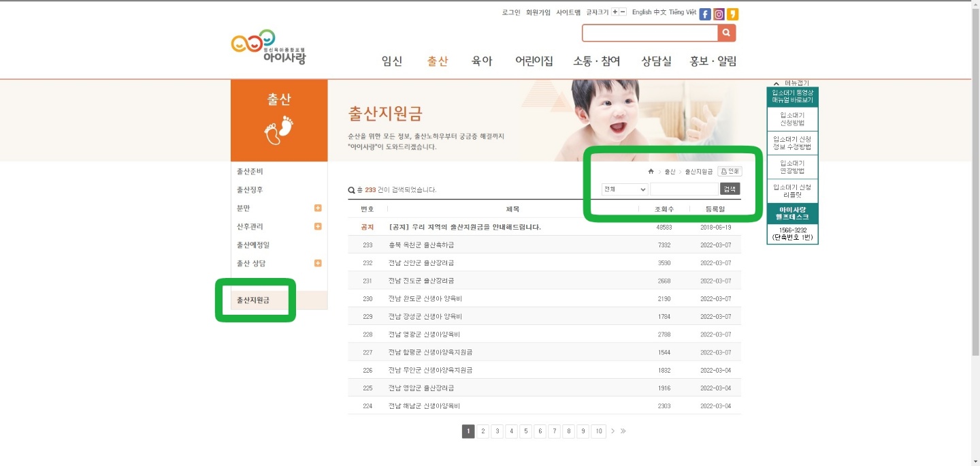Decrease text size with the 글자크기 minus icon
980x466 pixels.
point(622,13)
